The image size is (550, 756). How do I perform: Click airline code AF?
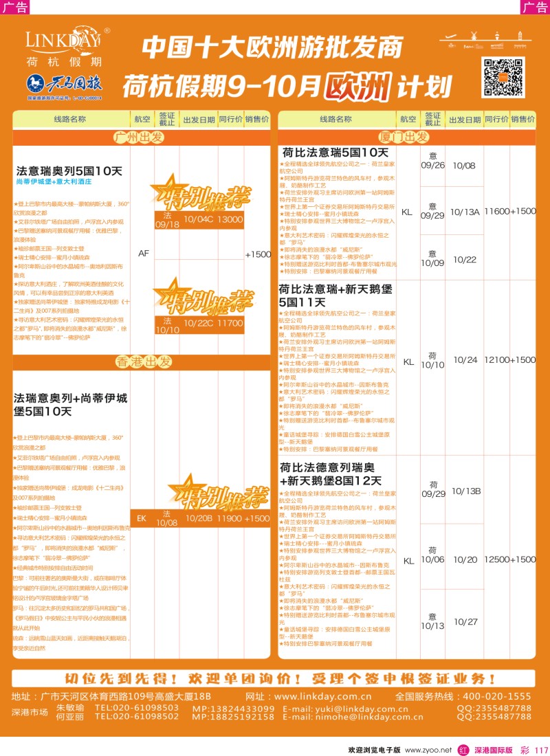click(x=143, y=253)
